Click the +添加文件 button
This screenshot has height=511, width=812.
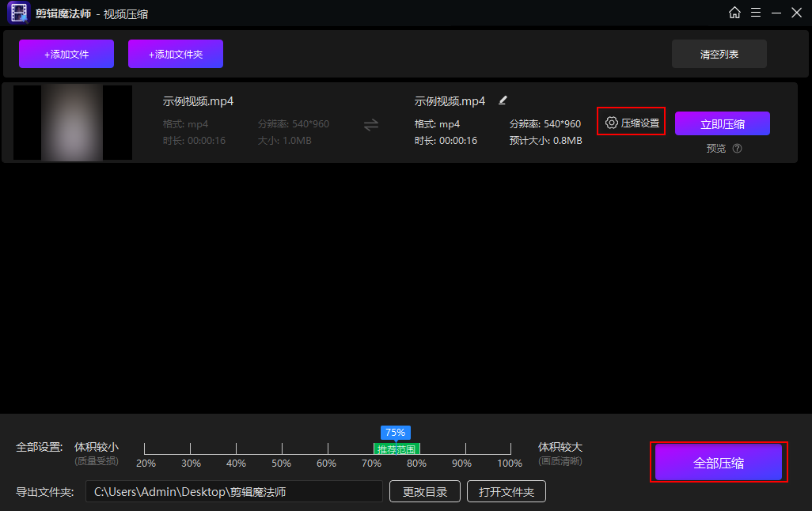[66, 54]
